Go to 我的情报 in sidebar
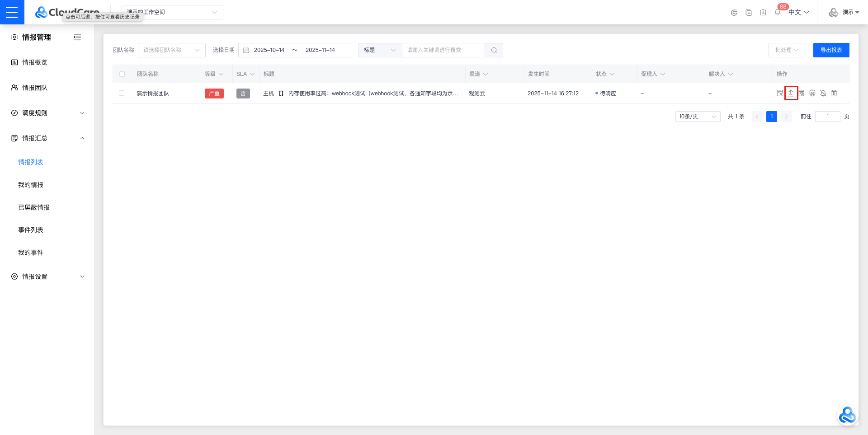868x435 pixels. pyautogui.click(x=31, y=185)
